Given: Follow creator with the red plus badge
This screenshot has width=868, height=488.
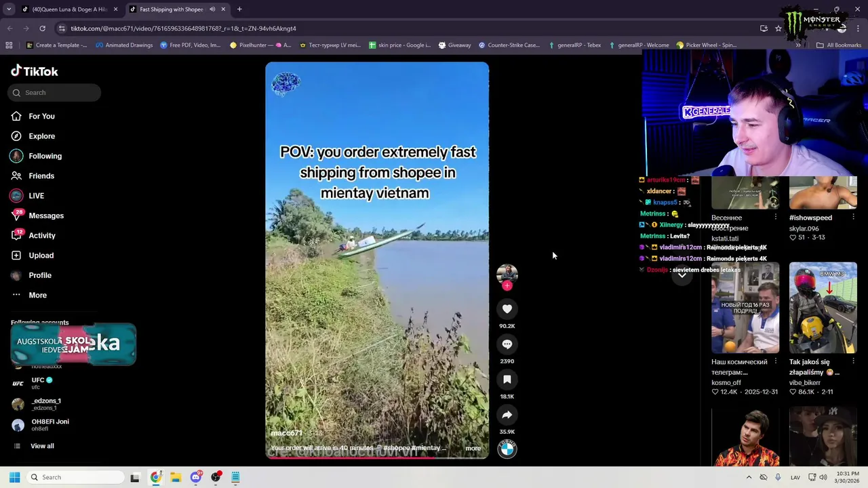Looking at the screenshot, I should click(507, 285).
